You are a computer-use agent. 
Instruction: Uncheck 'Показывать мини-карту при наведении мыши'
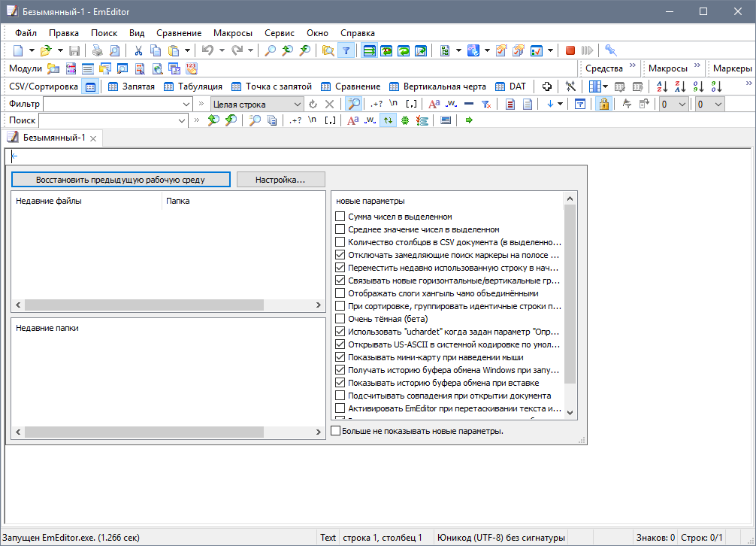pyautogui.click(x=340, y=357)
